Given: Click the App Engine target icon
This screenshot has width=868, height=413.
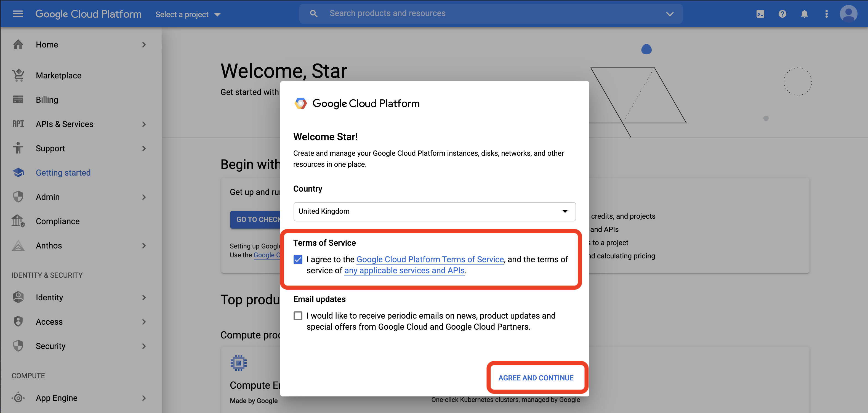Looking at the screenshot, I should click(18, 398).
